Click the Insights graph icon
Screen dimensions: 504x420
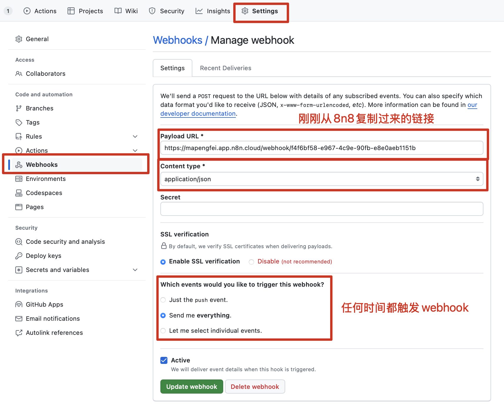pos(199,11)
